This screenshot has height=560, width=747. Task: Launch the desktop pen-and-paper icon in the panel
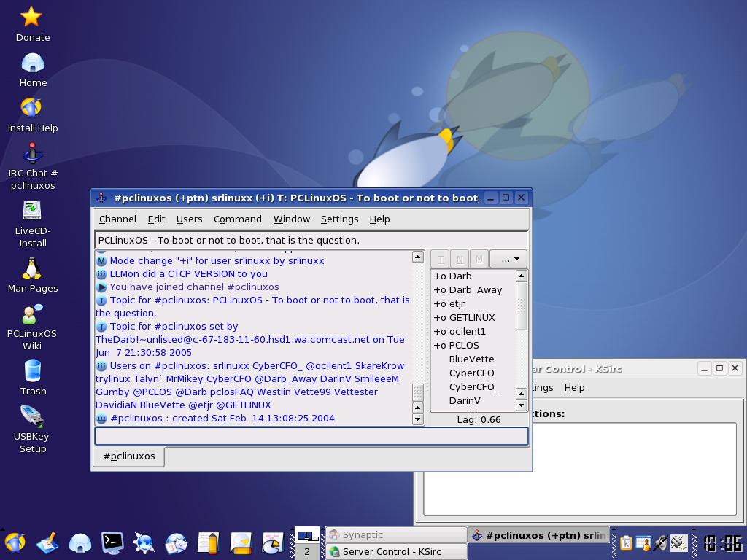tap(47, 542)
